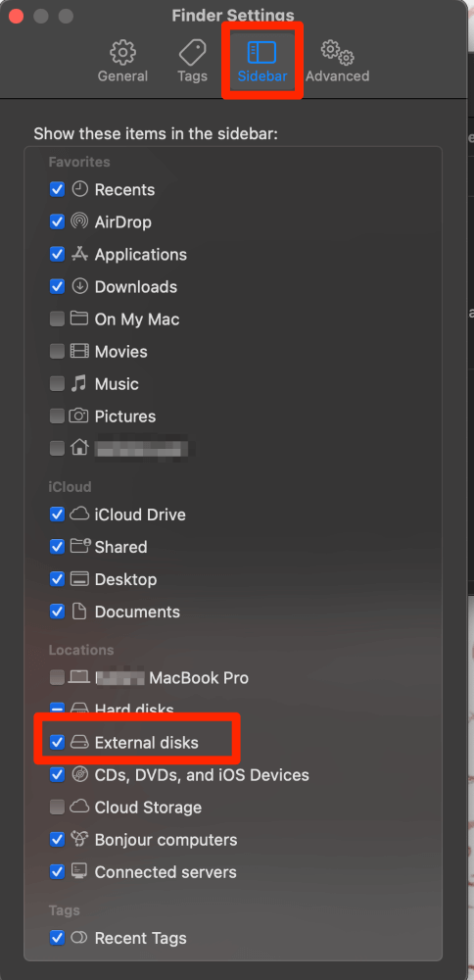Open the Advanced settings tab
Viewport: 474px width, 980px height.
coord(337,61)
